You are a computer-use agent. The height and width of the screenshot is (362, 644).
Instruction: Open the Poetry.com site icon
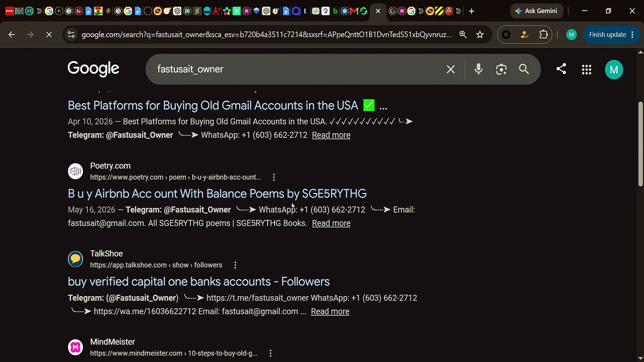click(75, 171)
